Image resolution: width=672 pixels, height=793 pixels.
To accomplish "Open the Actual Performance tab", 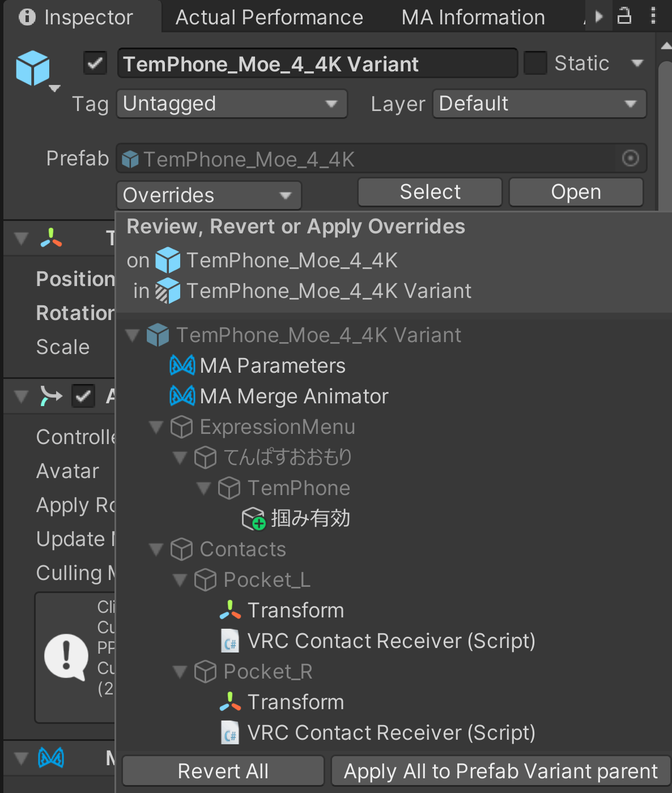I will (x=269, y=18).
